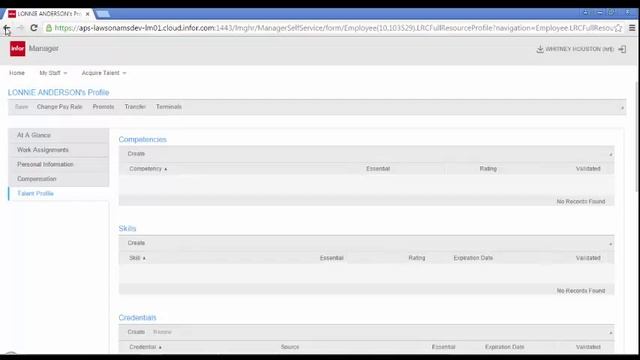Click Validated header in Competencies table
Image resolution: width=640 pixels, height=360 pixels.
point(588,169)
